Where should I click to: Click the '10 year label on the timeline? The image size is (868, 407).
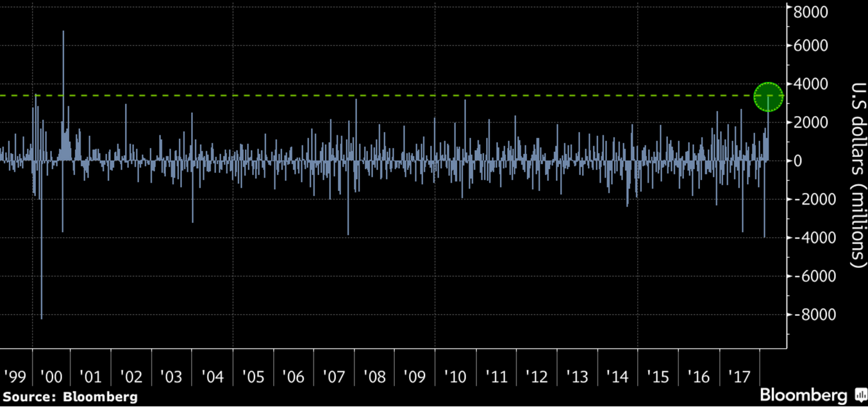(455, 376)
